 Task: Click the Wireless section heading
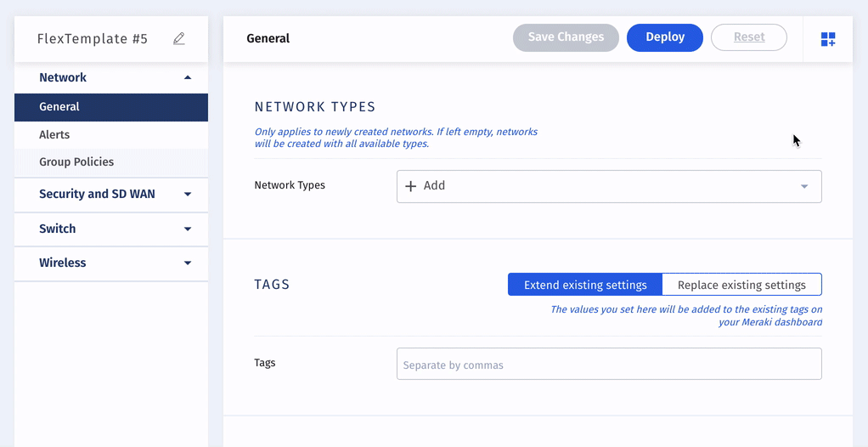tap(63, 263)
